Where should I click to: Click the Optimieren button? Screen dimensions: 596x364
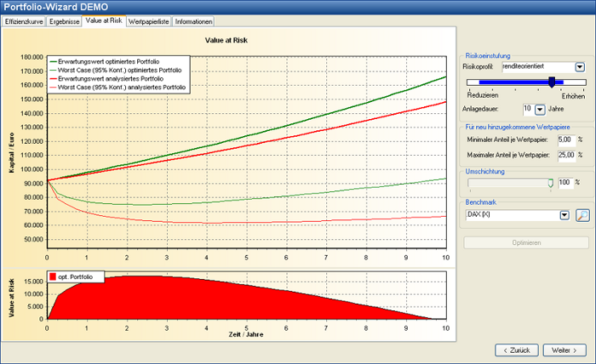point(524,242)
